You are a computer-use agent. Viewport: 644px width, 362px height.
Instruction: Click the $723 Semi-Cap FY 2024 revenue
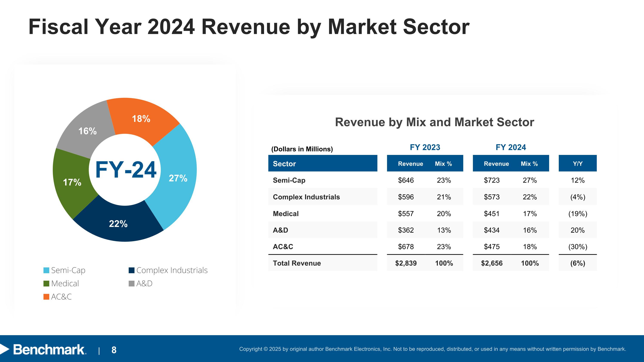tap(492, 180)
